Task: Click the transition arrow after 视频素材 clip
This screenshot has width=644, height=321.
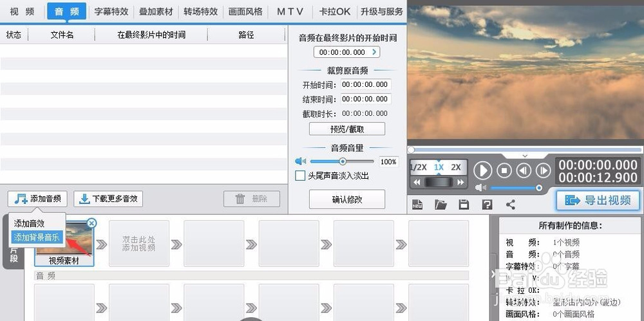Action: (102, 244)
